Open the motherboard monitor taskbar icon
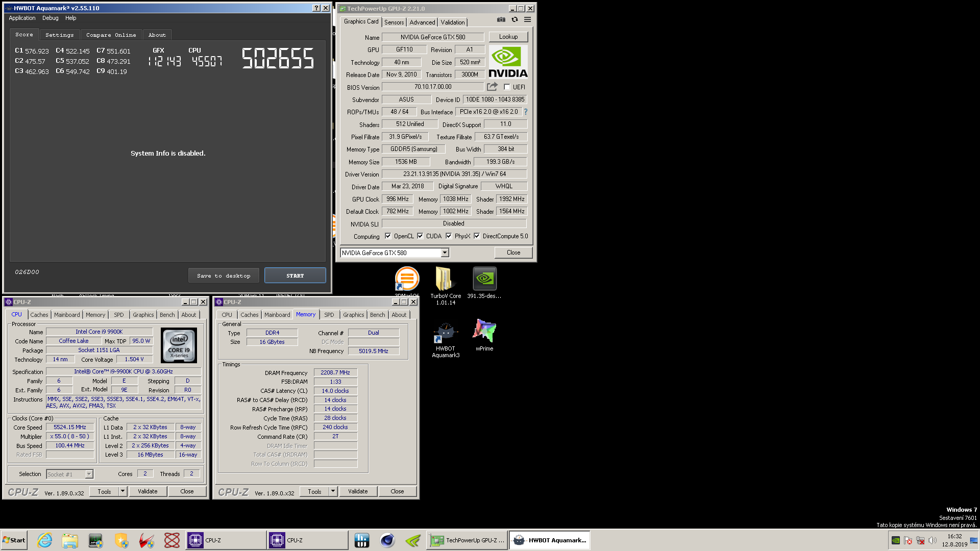The image size is (980, 551). (x=95, y=540)
